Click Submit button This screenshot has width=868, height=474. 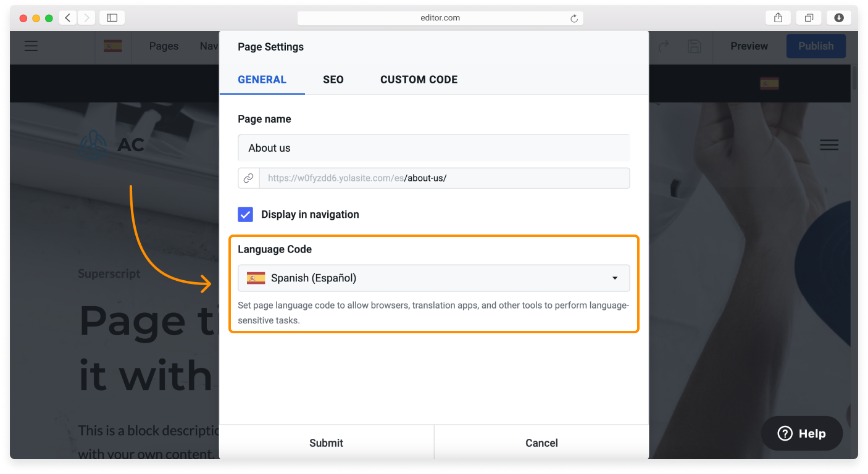click(327, 443)
